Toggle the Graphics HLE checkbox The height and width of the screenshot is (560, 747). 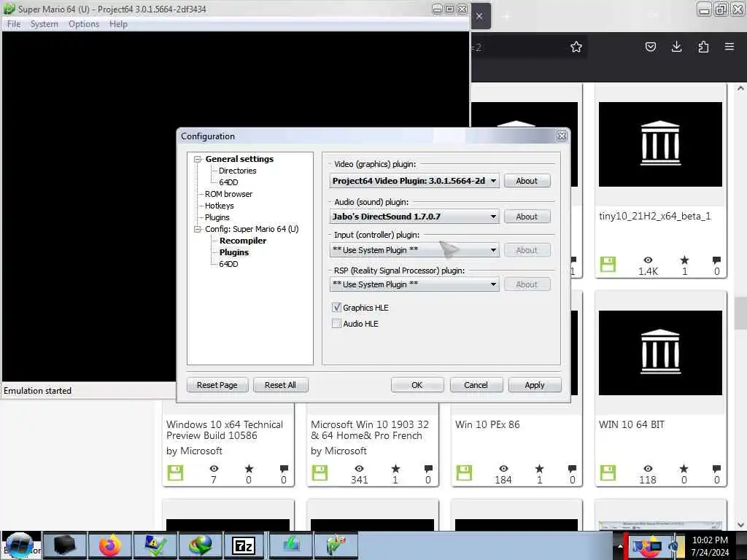[x=337, y=308]
